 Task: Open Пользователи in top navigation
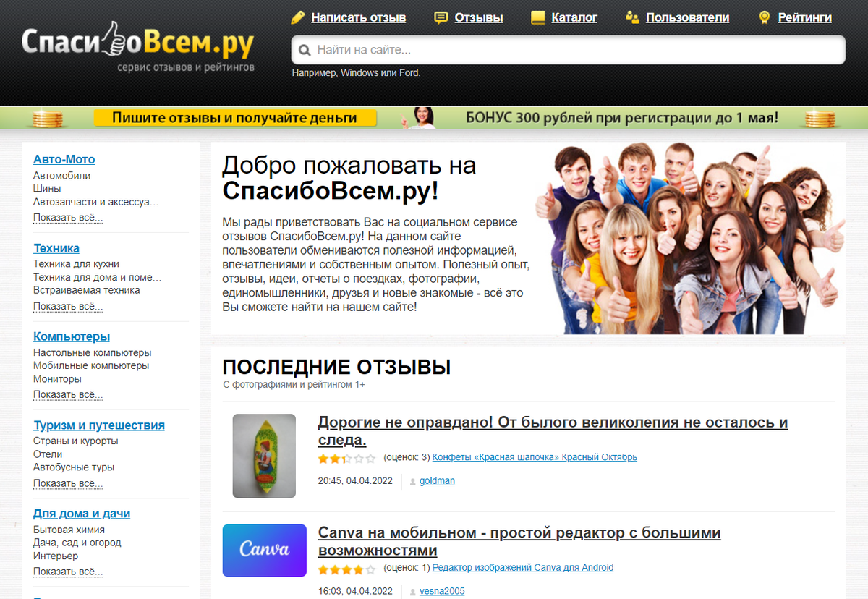click(687, 17)
